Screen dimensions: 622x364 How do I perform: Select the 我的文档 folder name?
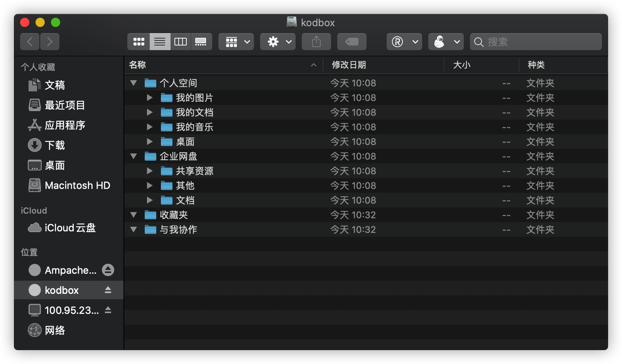[194, 112]
